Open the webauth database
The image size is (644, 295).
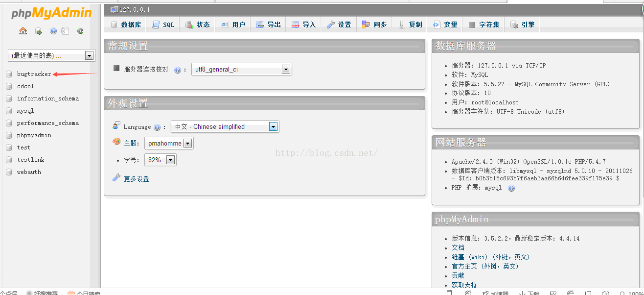[x=29, y=172]
